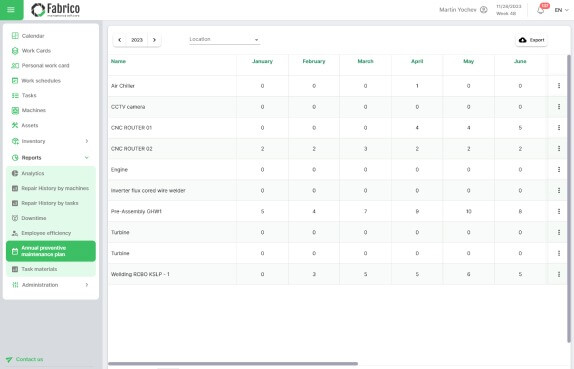Click the Calendar sidebar icon
The width and height of the screenshot is (574, 369).
click(15, 36)
